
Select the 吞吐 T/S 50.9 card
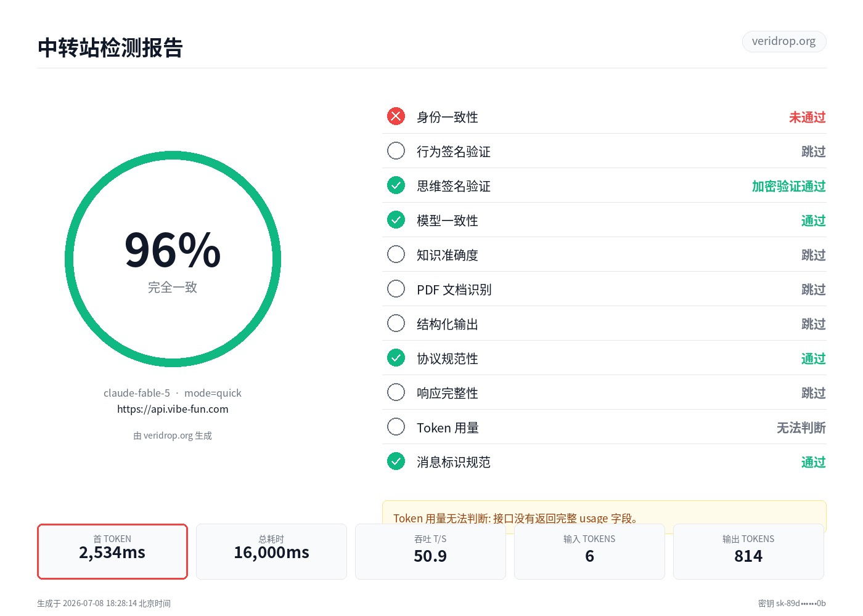click(430, 551)
